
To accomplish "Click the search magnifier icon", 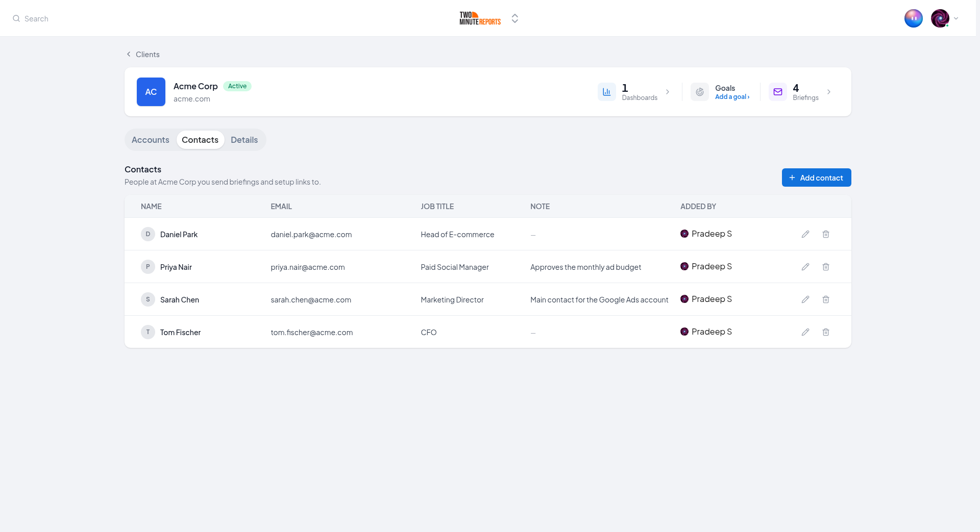I will point(16,18).
